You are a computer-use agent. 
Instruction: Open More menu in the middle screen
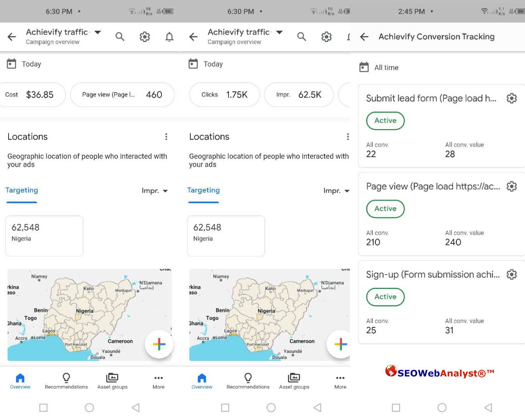[x=340, y=381]
